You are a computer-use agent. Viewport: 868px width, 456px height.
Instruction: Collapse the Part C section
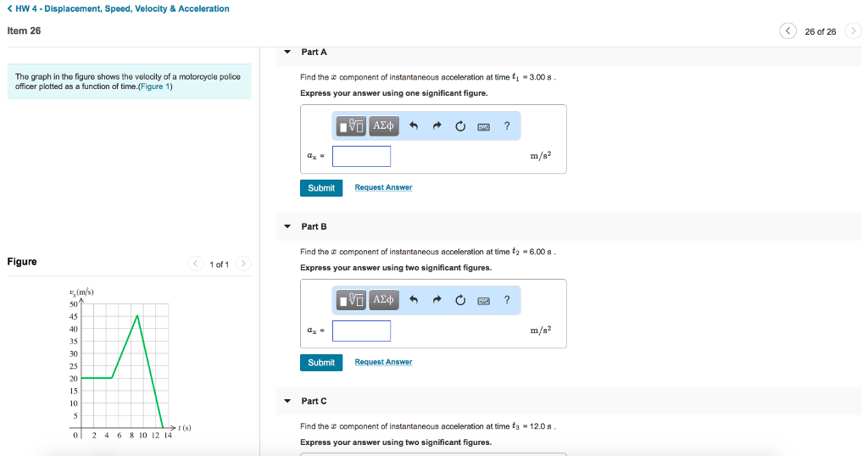pos(287,402)
